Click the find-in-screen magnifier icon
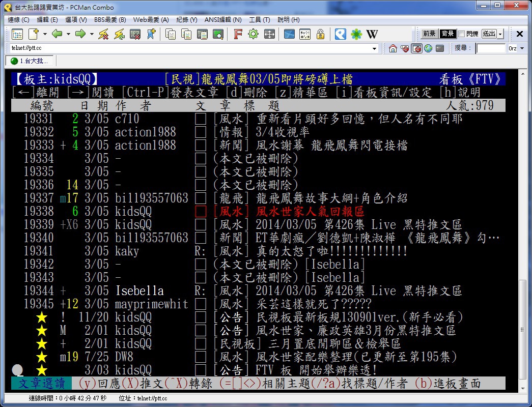This screenshot has height=407, width=532. tap(218, 34)
